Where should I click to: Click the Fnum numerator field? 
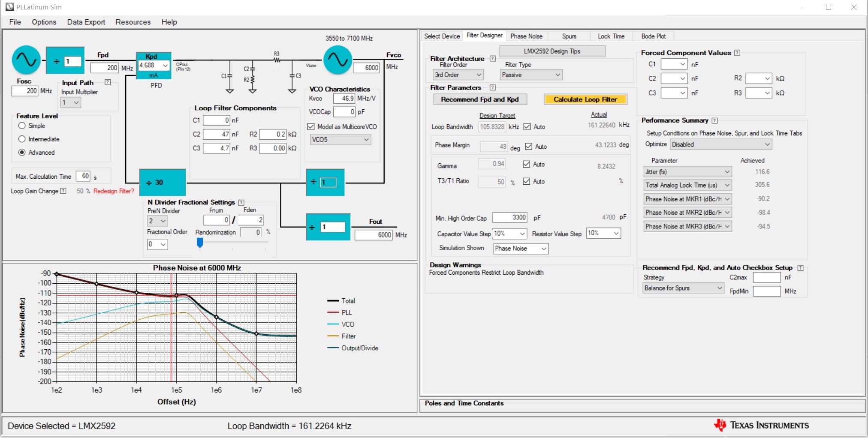pos(217,220)
